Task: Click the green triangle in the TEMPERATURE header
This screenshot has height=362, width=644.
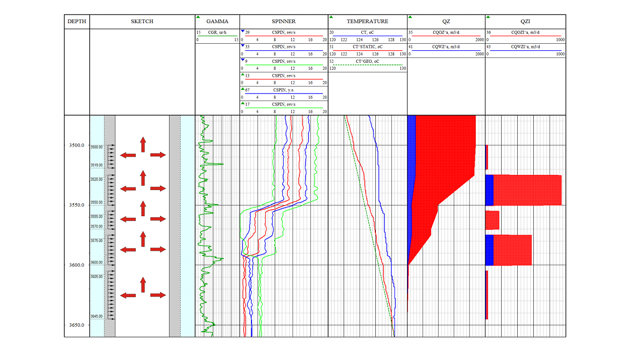Action: click(x=331, y=18)
